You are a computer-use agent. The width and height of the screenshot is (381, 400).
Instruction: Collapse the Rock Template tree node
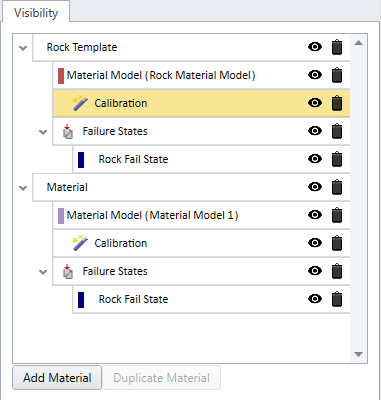(23, 48)
